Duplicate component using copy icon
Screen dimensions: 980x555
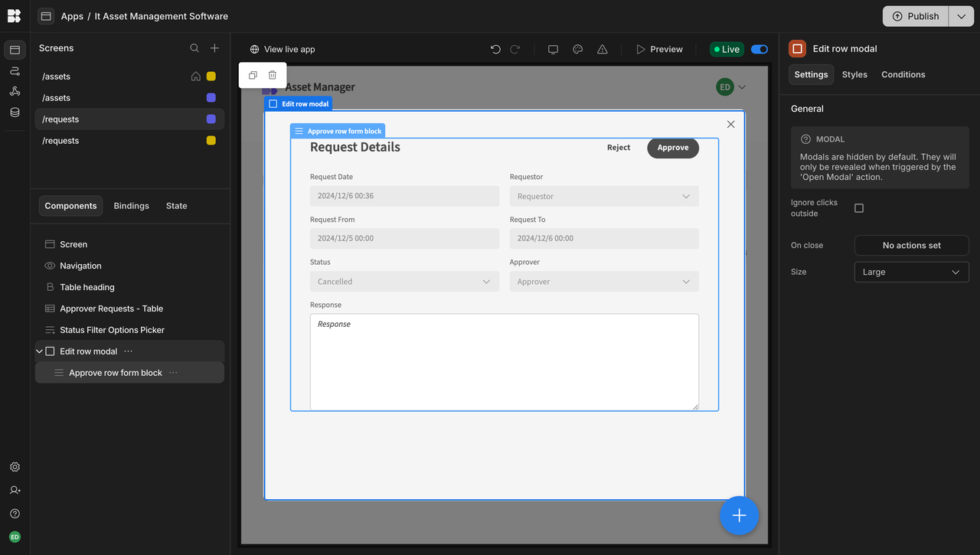253,75
